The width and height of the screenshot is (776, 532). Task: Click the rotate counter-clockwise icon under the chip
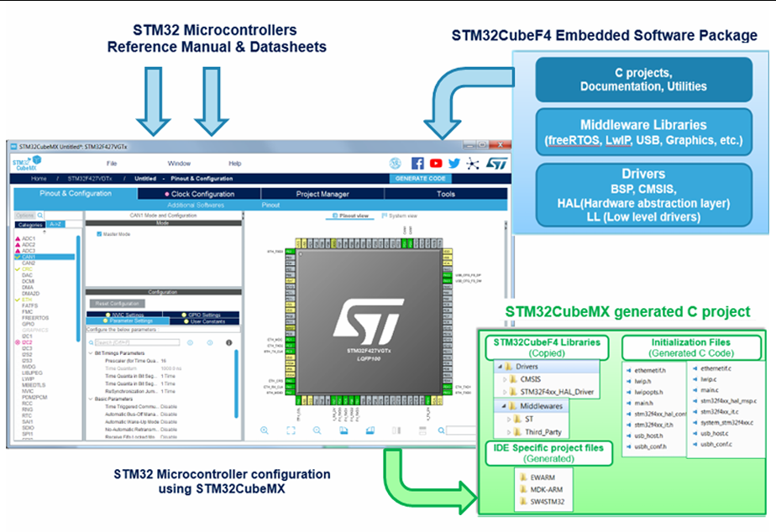coord(370,430)
